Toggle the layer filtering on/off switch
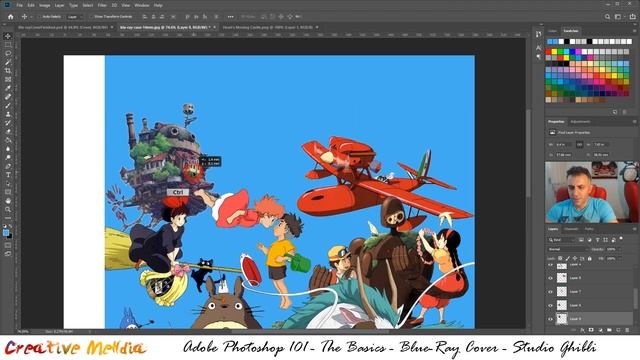The image size is (640, 360). [621, 238]
